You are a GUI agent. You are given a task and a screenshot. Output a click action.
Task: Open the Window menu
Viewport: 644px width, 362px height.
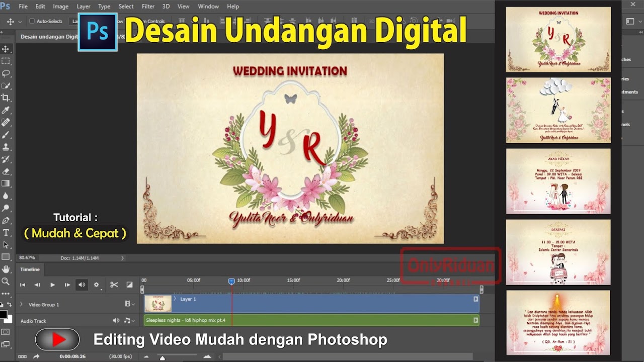[208, 7]
